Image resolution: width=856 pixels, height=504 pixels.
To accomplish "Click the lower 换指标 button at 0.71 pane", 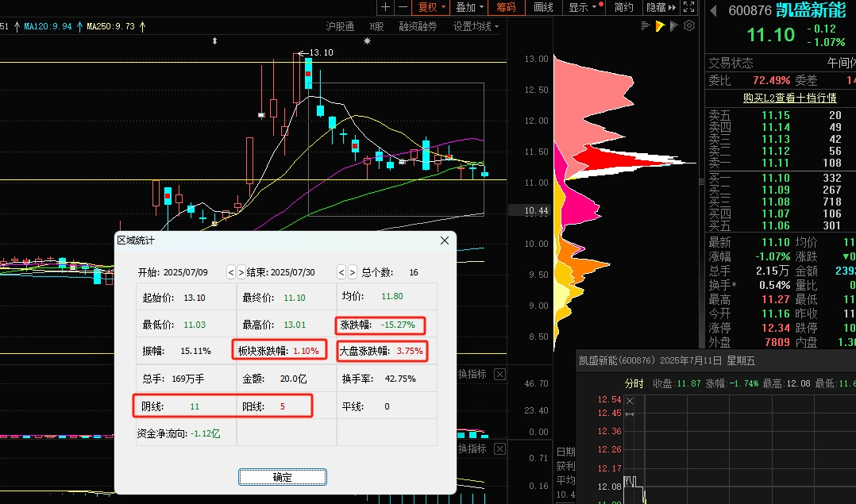I will tap(472, 448).
